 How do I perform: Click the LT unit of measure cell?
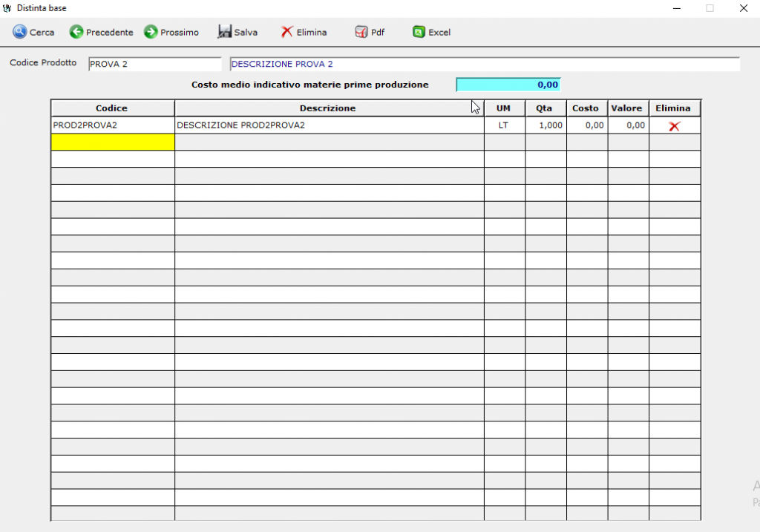tap(504, 125)
